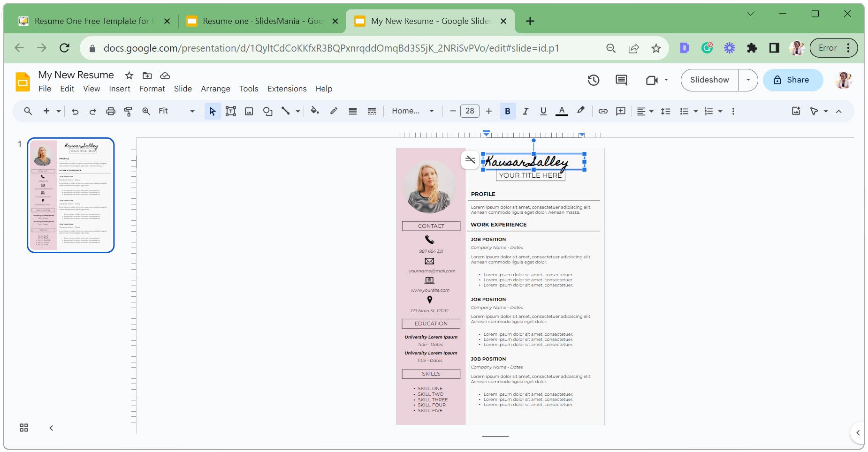Toggle italic formatting
This screenshot has width=868, height=452.
(525, 111)
